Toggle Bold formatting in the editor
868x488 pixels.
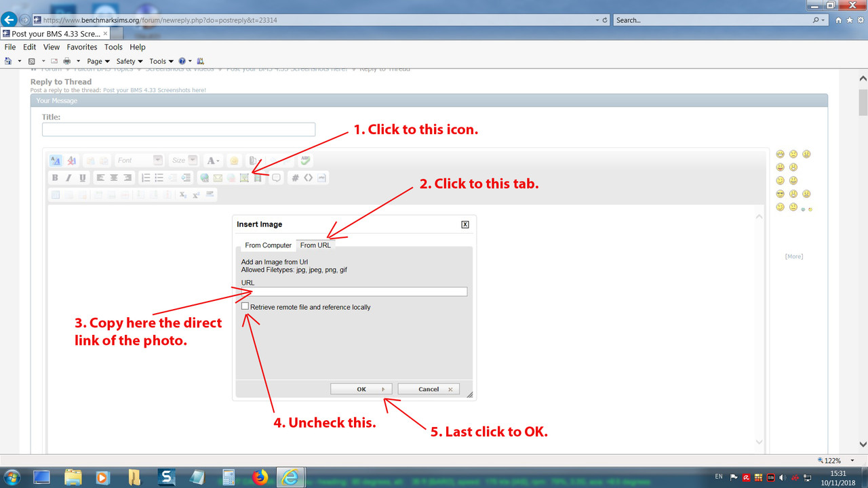tap(56, 178)
